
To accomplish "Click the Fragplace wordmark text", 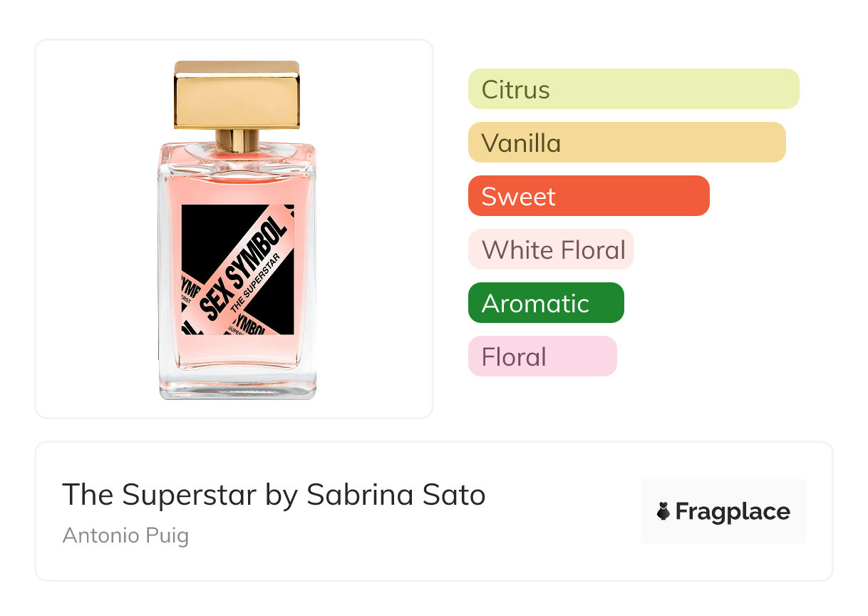I will tap(733, 512).
